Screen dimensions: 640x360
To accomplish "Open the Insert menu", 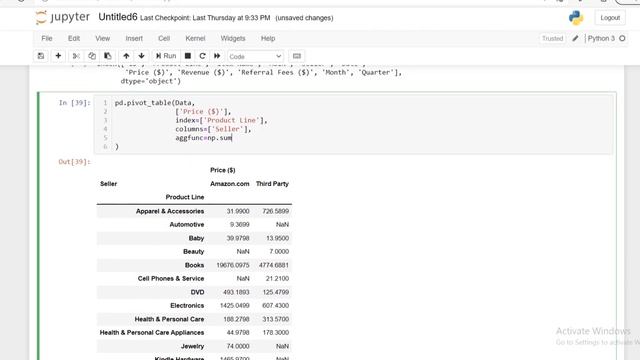I will coord(134,38).
